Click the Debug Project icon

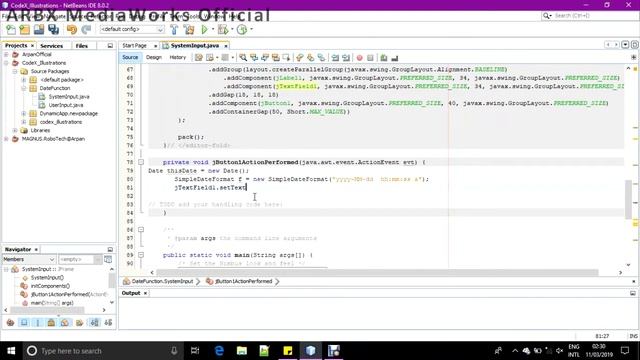pyautogui.click(x=223, y=29)
